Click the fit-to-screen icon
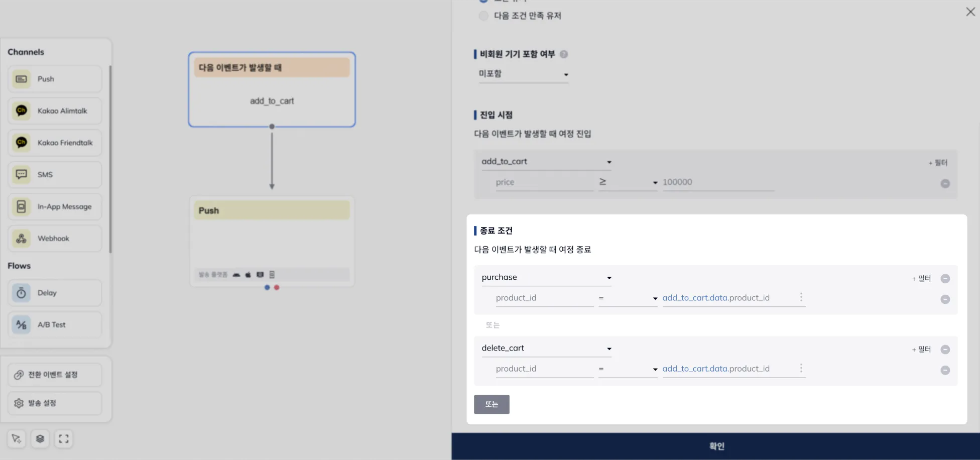This screenshot has height=460, width=980. pyautogui.click(x=63, y=438)
